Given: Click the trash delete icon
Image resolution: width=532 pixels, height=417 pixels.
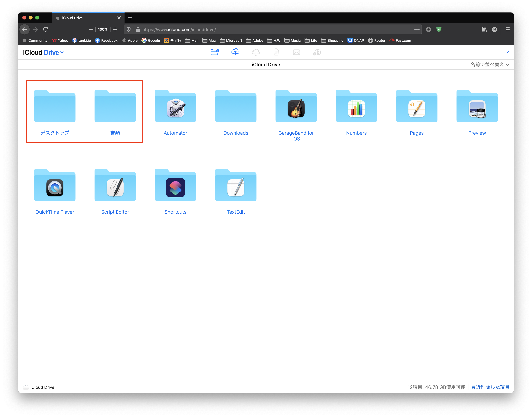Looking at the screenshot, I should click(x=276, y=52).
